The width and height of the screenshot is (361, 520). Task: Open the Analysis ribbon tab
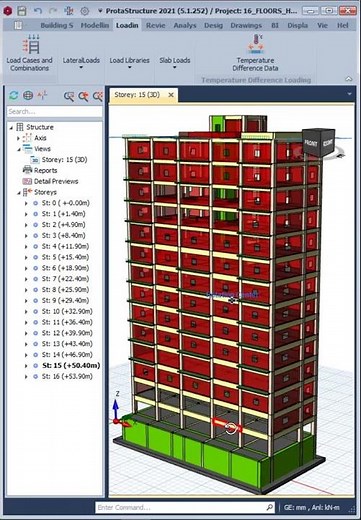(185, 25)
